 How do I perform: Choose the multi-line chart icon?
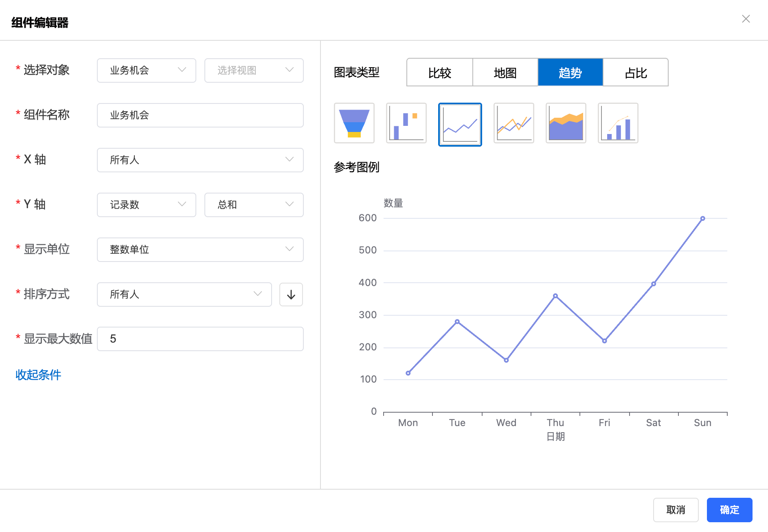click(513, 123)
